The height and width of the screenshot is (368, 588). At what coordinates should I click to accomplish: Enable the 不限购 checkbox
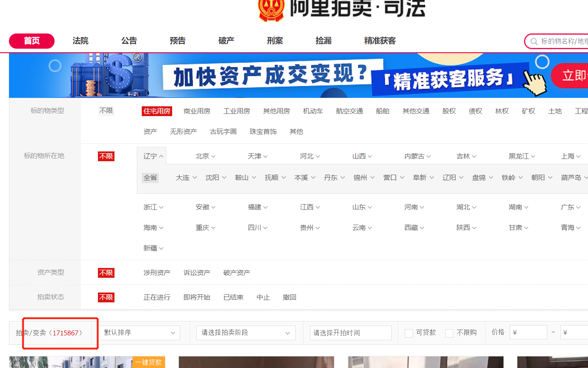449,333
